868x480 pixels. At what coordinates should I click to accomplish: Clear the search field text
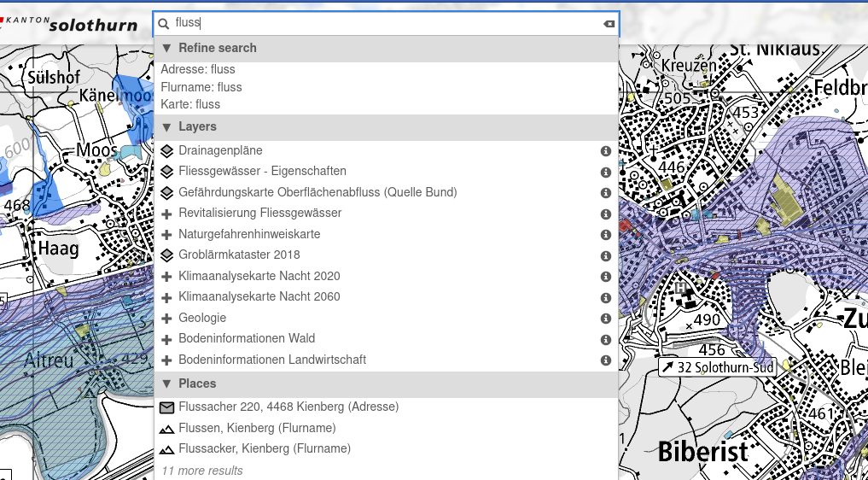pos(609,24)
